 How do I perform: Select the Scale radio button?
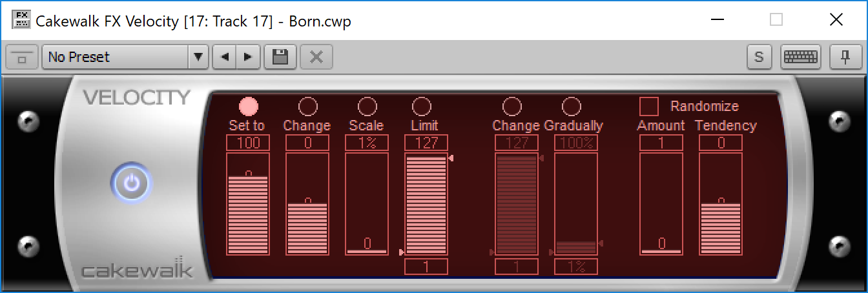(x=367, y=106)
